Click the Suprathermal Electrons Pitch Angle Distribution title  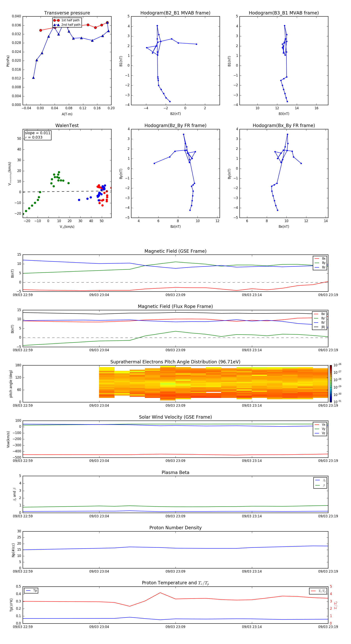tap(175, 362)
